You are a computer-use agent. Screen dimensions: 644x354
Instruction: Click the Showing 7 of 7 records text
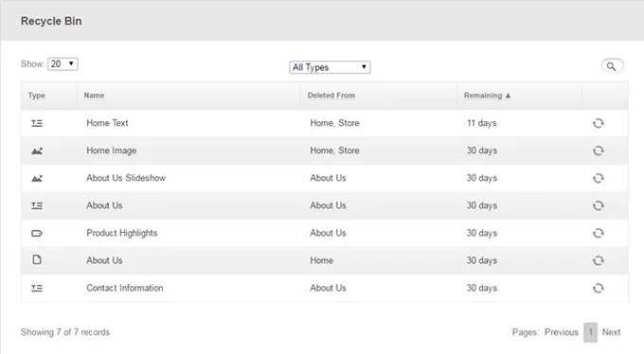[65, 332]
